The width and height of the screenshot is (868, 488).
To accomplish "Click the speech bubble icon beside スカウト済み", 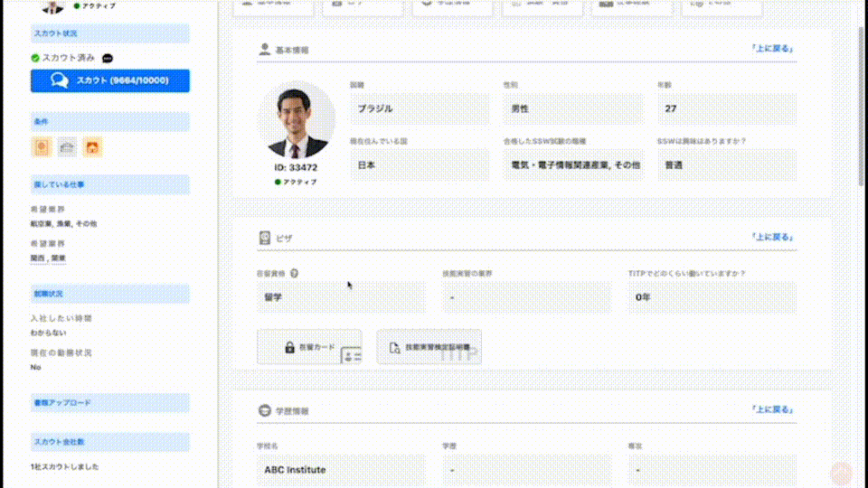I will pyautogui.click(x=108, y=58).
